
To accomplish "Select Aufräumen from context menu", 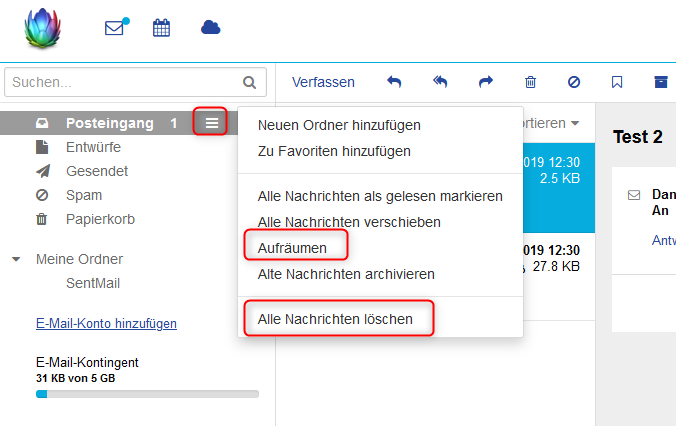I will 292,247.
